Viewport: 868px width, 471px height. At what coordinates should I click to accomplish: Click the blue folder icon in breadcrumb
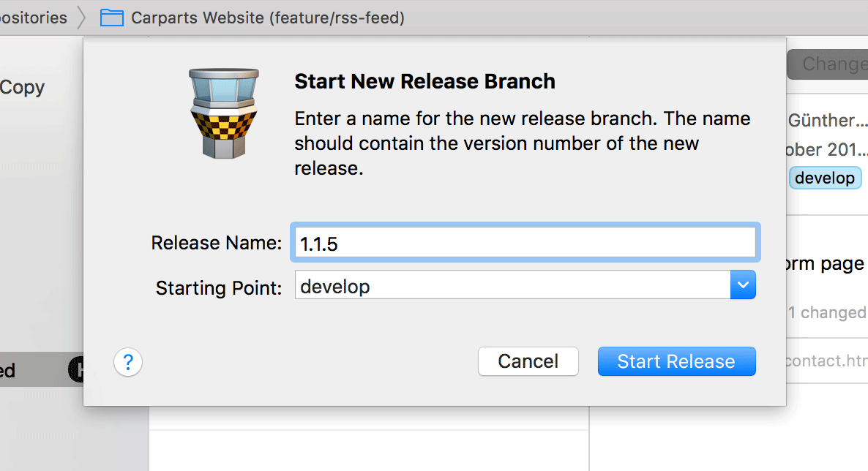[x=112, y=18]
